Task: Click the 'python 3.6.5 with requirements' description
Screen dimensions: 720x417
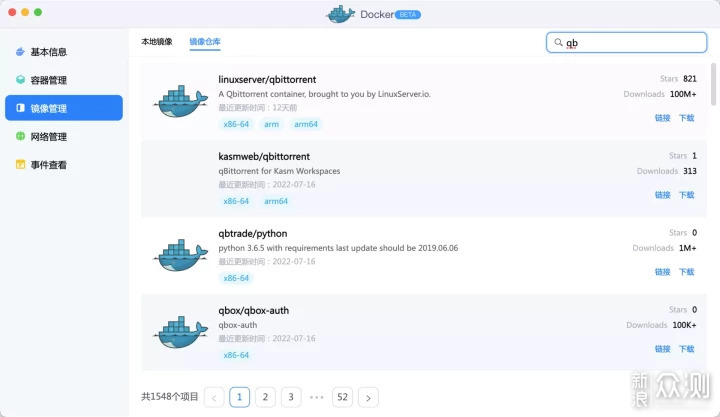Action: pos(338,248)
